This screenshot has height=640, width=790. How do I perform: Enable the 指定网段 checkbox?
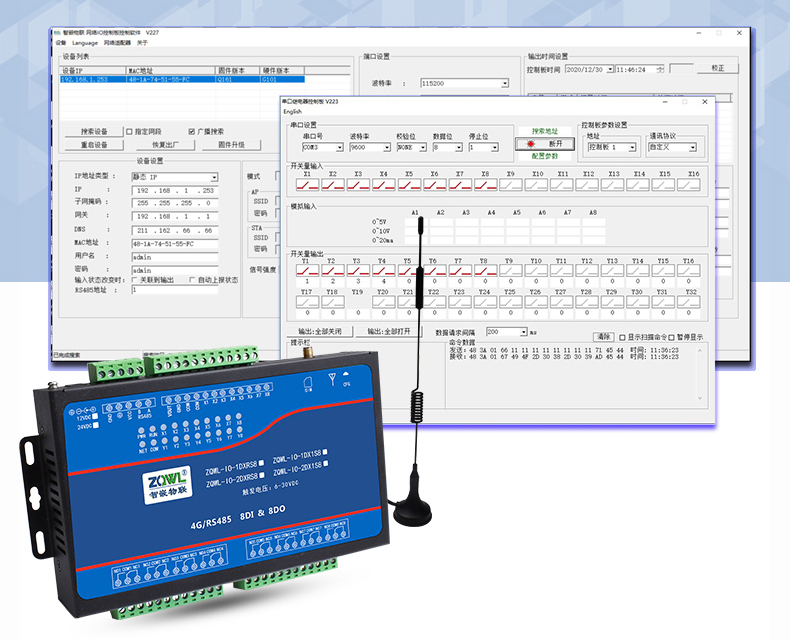click(129, 131)
